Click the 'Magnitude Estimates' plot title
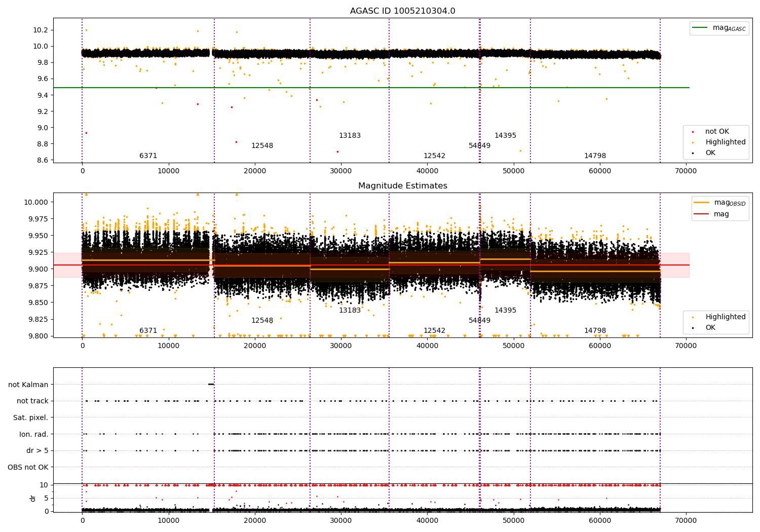The height and width of the screenshot is (532, 760). pos(402,186)
